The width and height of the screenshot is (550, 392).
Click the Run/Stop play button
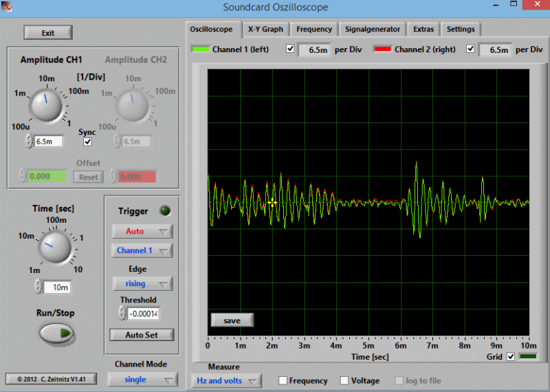56,333
